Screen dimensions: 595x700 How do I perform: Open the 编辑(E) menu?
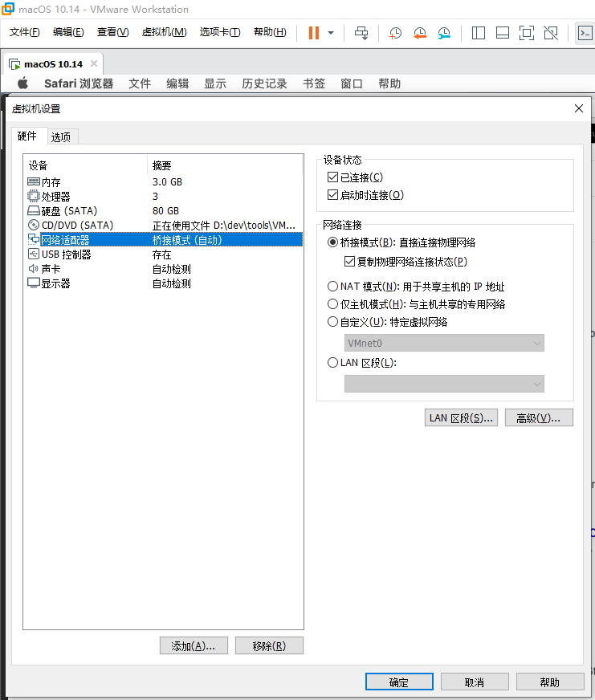68,32
